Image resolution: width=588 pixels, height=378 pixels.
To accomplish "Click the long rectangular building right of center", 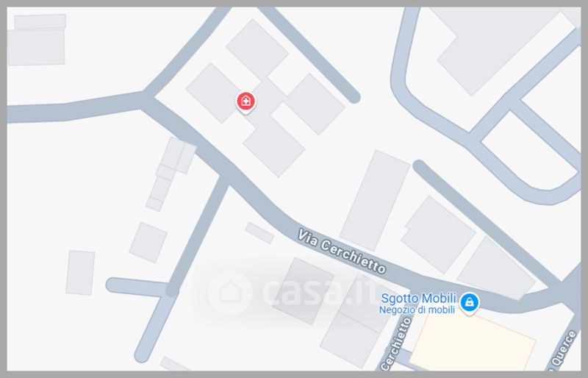I will (x=375, y=201).
